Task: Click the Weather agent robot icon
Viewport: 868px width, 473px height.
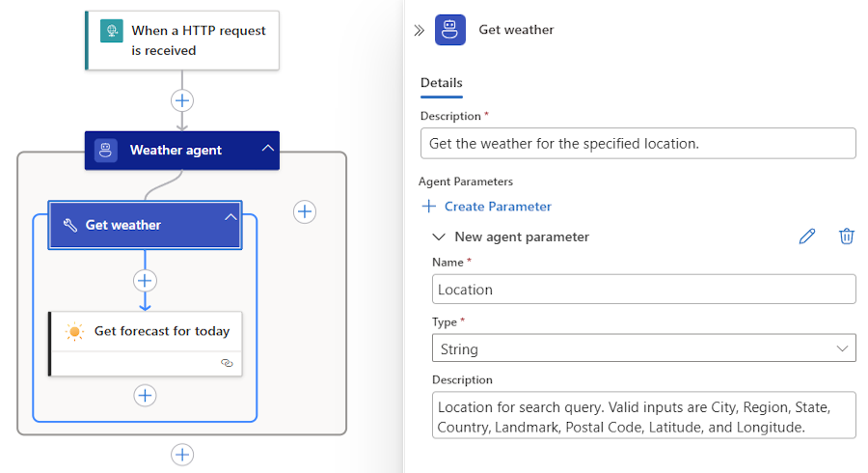Action: (x=106, y=150)
